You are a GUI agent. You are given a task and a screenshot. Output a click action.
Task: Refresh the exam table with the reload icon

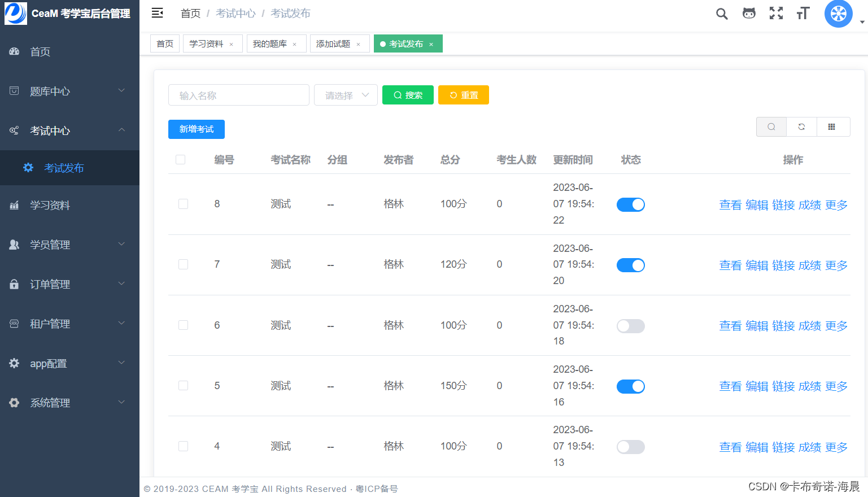click(x=801, y=127)
